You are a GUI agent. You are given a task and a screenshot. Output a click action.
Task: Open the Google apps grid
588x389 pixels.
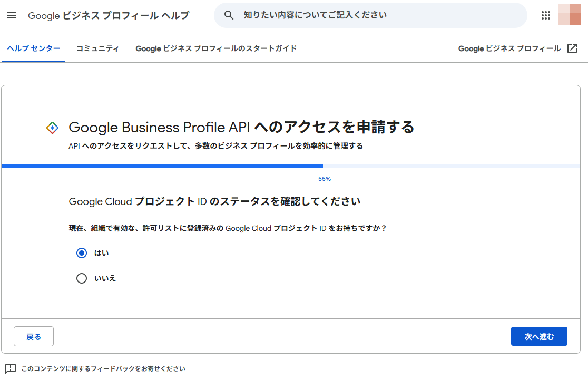coord(546,15)
